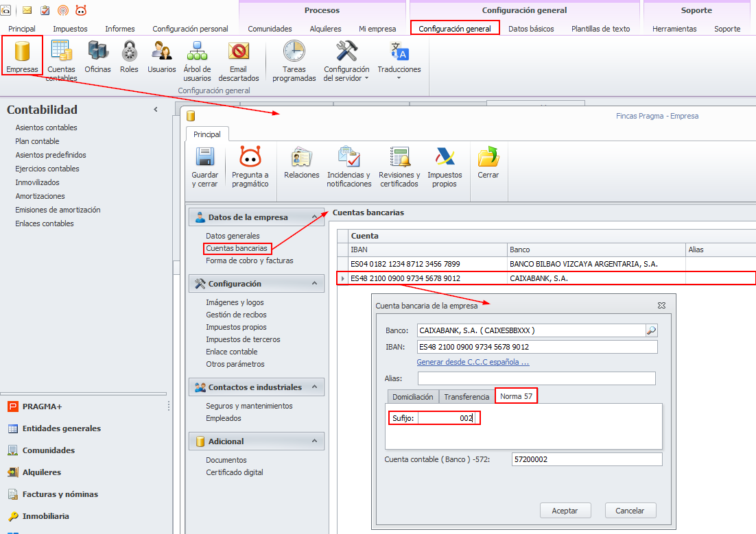Collapse Contactos e industriales section

point(314,387)
